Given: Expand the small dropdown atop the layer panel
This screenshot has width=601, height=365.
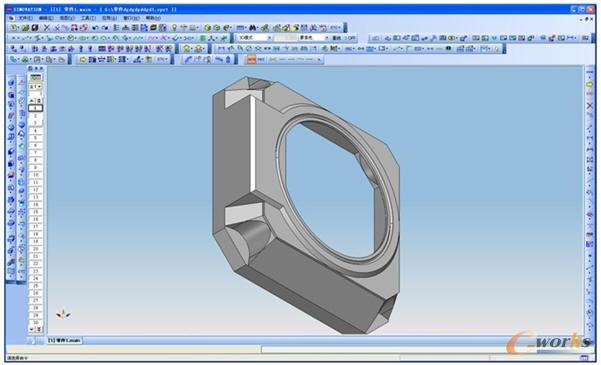Looking at the screenshot, I should (35, 87).
